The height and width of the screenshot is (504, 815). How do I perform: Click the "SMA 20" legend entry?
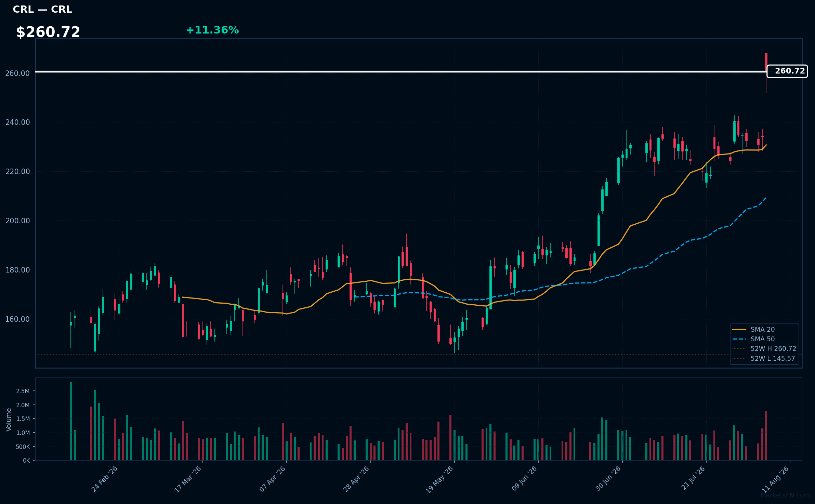753,329
